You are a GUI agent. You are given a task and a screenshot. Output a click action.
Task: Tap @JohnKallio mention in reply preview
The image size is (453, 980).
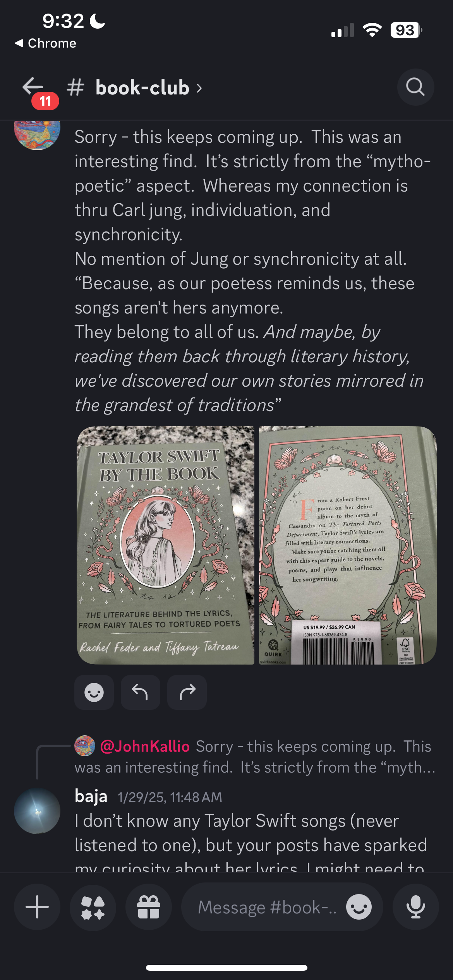click(145, 746)
